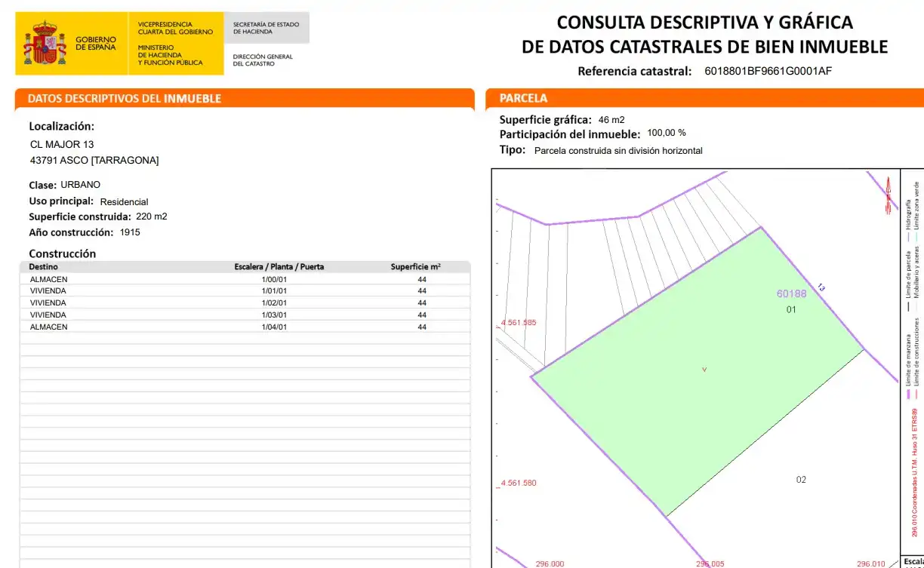The width and height of the screenshot is (924, 568).
Task: Click the '1/00/01' table cell
Action: coord(275,279)
